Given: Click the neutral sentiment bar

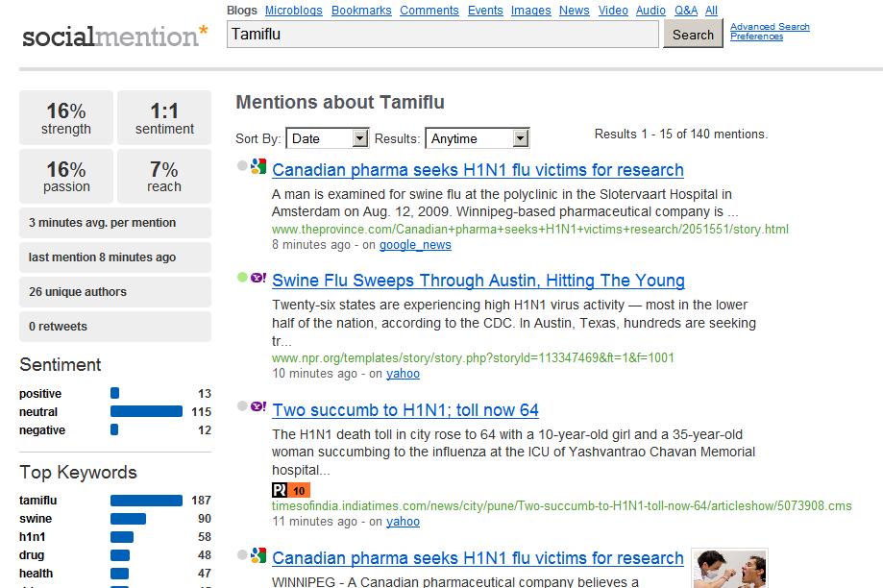Looking at the screenshot, I should point(146,412).
